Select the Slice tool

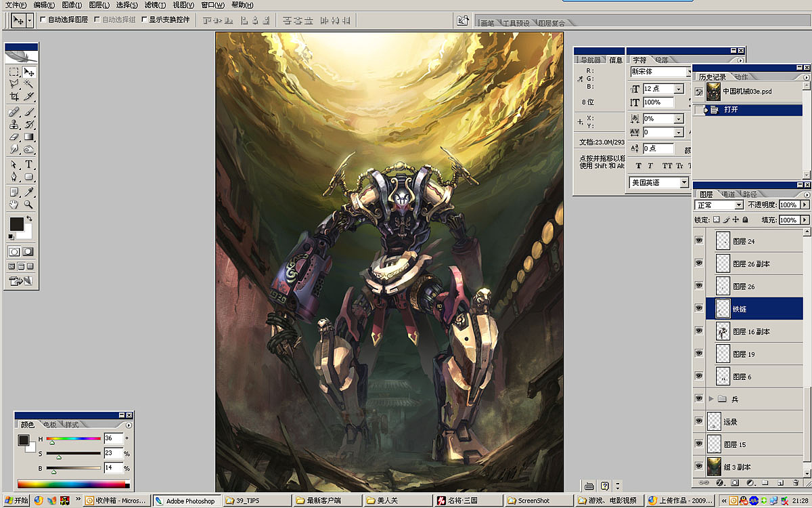tap(29, 98)
